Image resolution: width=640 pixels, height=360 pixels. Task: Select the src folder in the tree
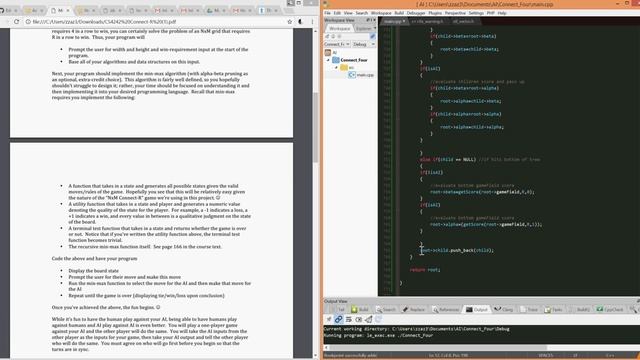[x=347, y=67]
